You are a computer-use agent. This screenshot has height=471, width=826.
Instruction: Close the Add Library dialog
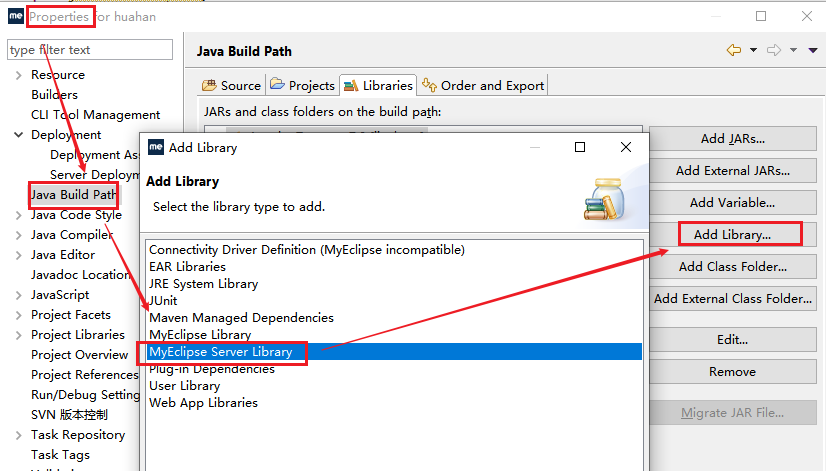(x=626, y=147)
